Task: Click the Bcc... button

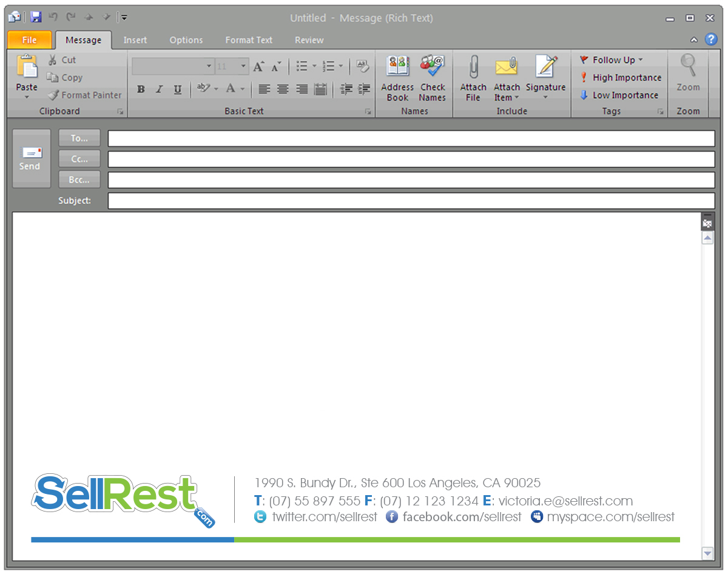Action: (79, 180)
